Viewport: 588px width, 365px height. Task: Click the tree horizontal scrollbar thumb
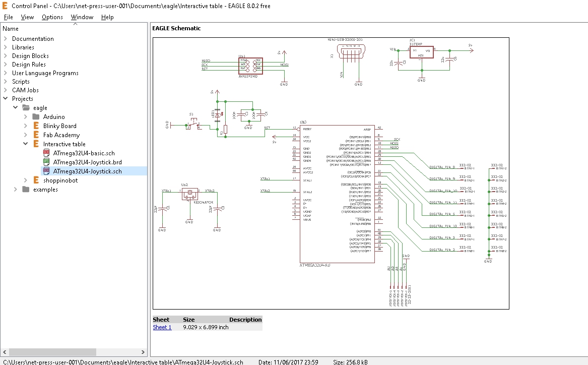tap(52, 352)
